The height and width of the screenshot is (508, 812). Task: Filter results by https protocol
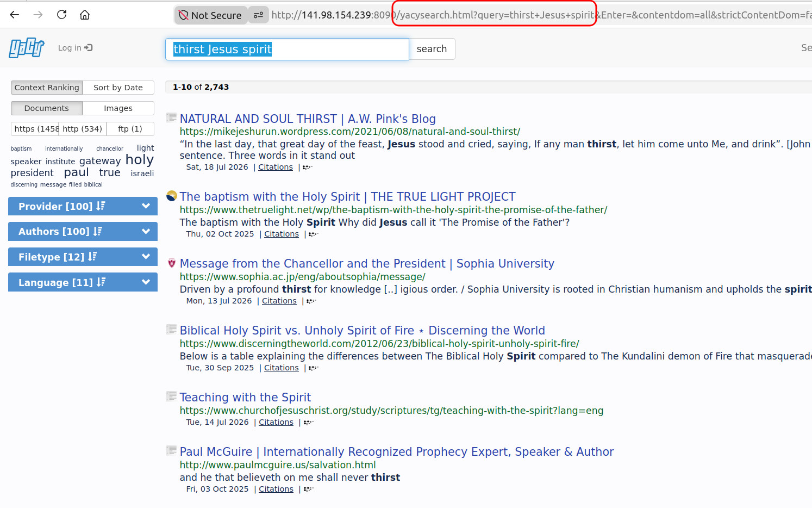click(x=35, y=129)
